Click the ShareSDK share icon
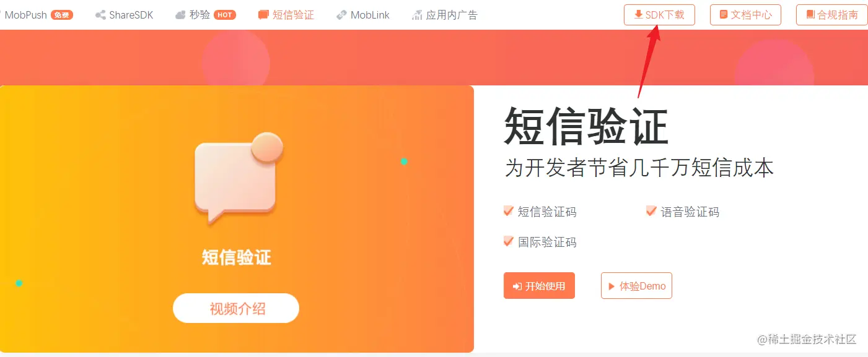The image size is (868, 357). [x=100, y=15]
